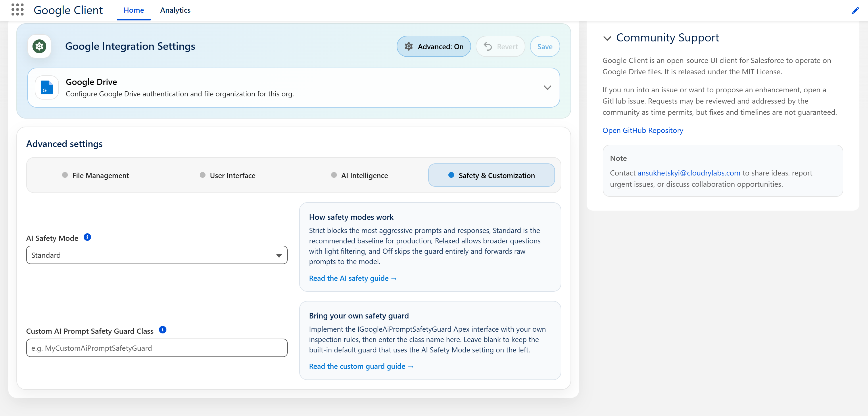The width and height of the screenshot is (868, 416).
Task: Select the User Interface tab
Action: pyautogui.click(x=227, y=175)
